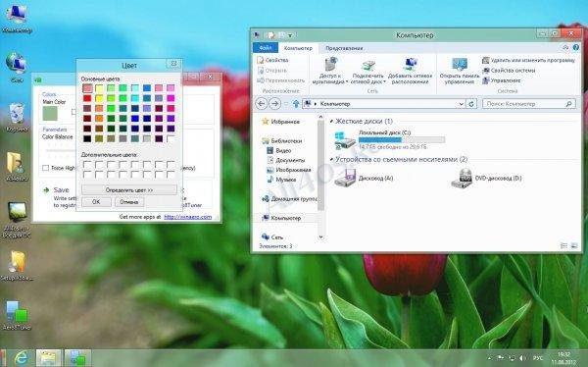Open recent locations dropdown beside forward arrow
This screenshot has width=588, height=367.
pos(286,104)
